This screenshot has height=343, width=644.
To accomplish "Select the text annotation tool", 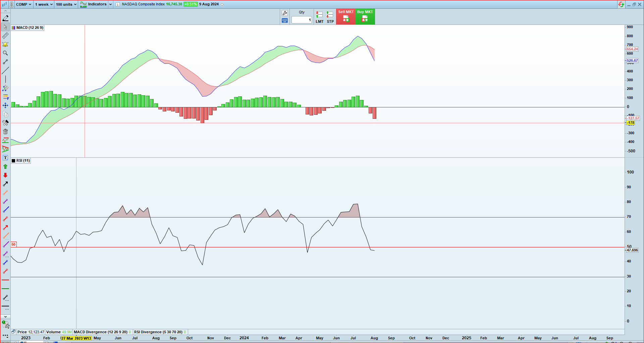I will pyautogui.click(x=5, y=158).
